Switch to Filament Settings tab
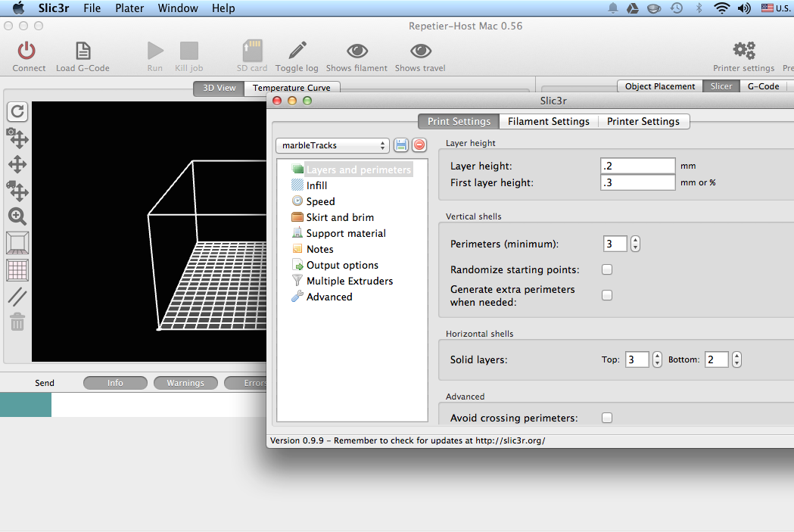 click(x=549, y=122)
